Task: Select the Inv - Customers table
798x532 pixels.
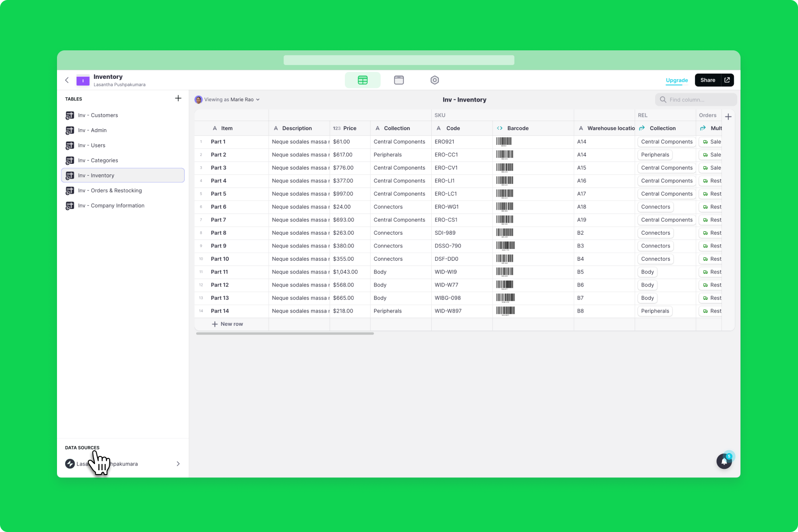Action: pyautogui.click(x=98, y=115)
